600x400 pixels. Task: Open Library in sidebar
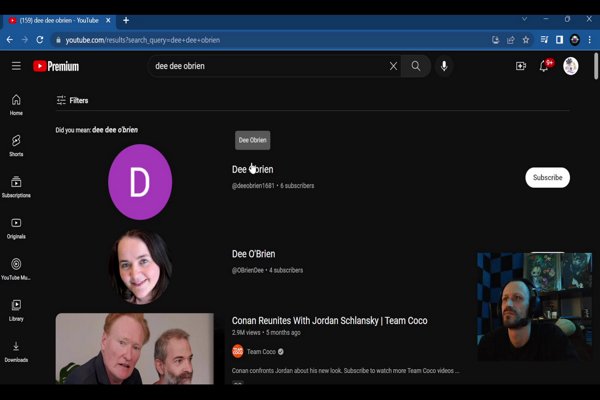(x=16, y=310)
